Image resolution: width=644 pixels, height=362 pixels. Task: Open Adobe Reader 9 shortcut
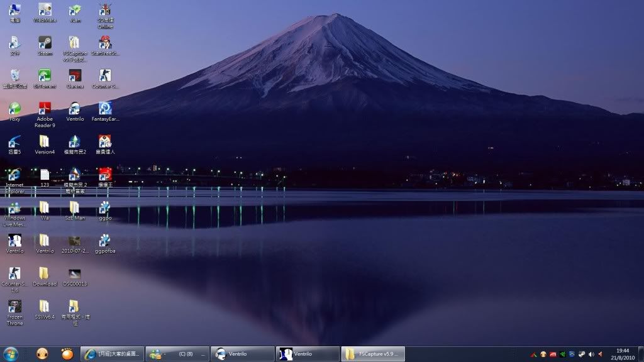click(45, 109)
